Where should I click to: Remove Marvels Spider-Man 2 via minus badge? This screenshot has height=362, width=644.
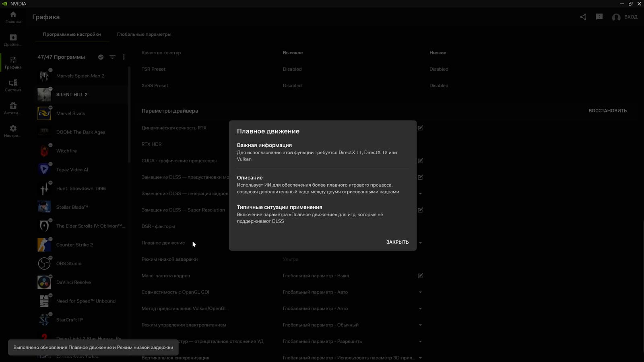tap(50, 70)
